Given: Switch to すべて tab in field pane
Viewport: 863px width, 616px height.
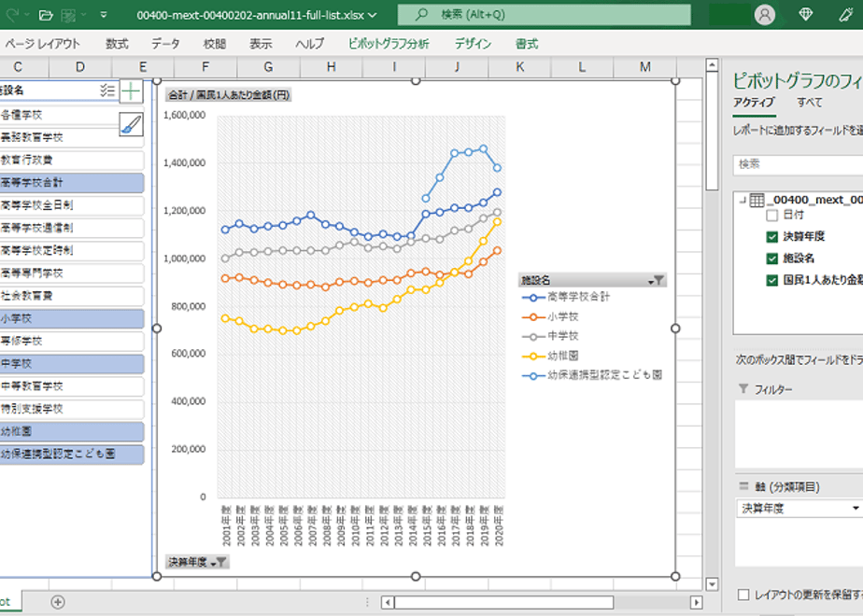Looking at the screenshot, I should [x=810, y=103].
